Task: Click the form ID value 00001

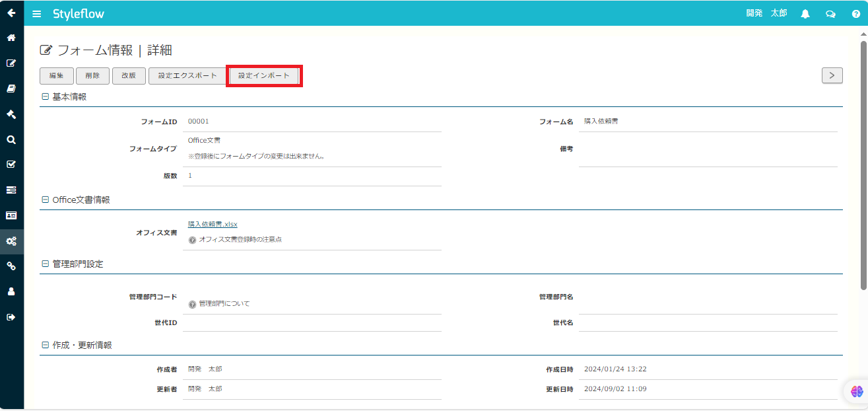Action: point(199,122)
